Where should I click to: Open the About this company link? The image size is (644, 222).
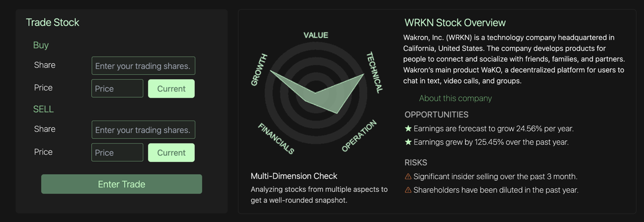(455, 98)
